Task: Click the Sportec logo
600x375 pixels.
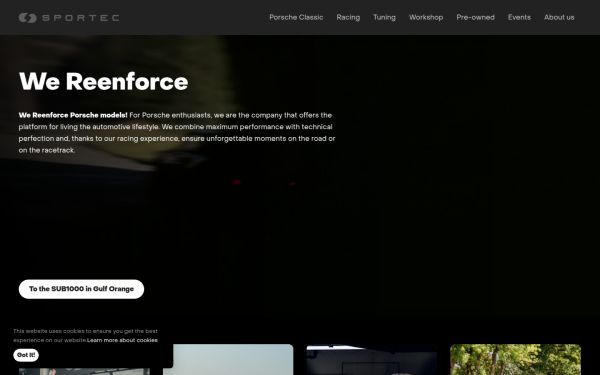Action: (x=69, y=18)
